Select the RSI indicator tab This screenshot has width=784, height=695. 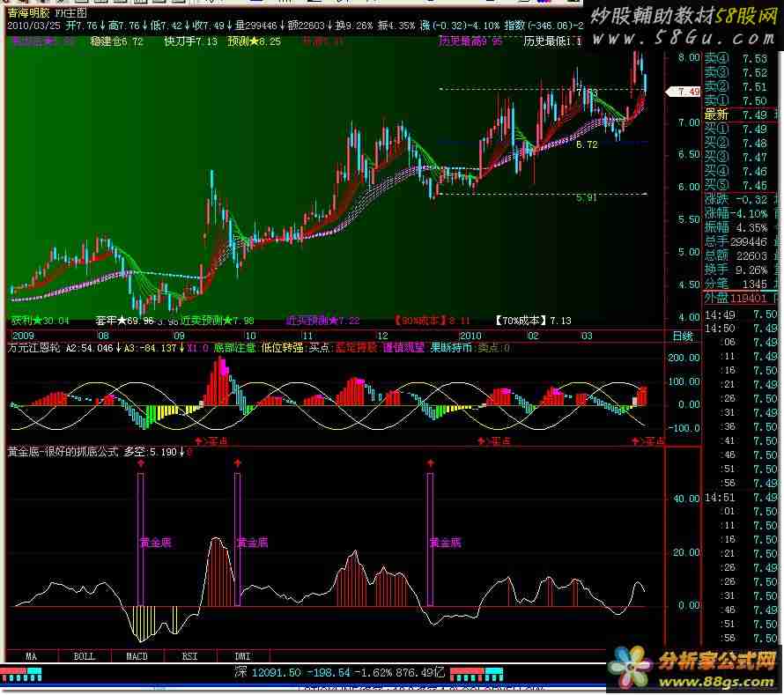click(x=190, y=656)
